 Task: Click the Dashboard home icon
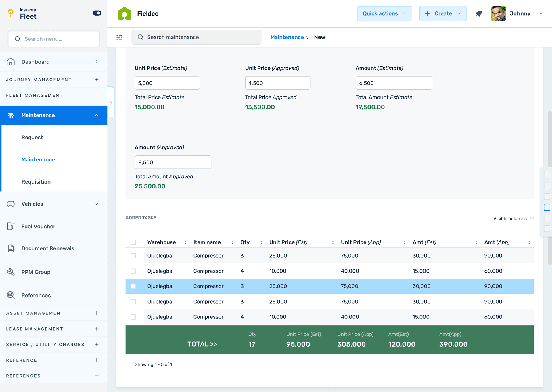[11, 62]
